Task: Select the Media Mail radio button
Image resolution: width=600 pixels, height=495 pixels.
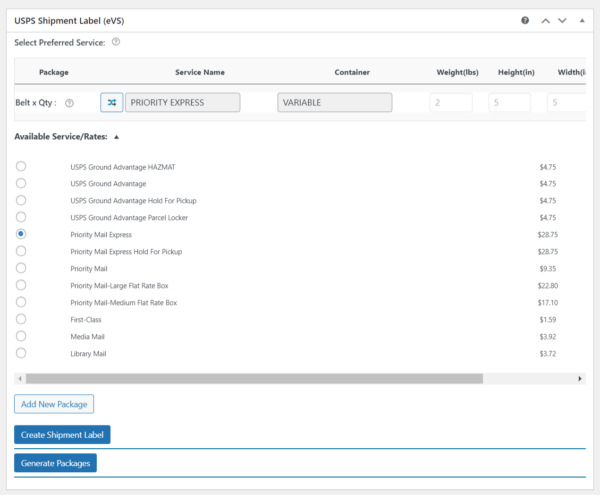Action: 21,336
